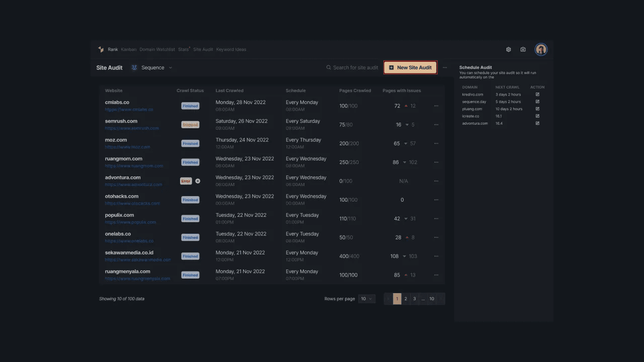
Task: Click the retry icon beside Error status
Action: (x=198, y=181)
